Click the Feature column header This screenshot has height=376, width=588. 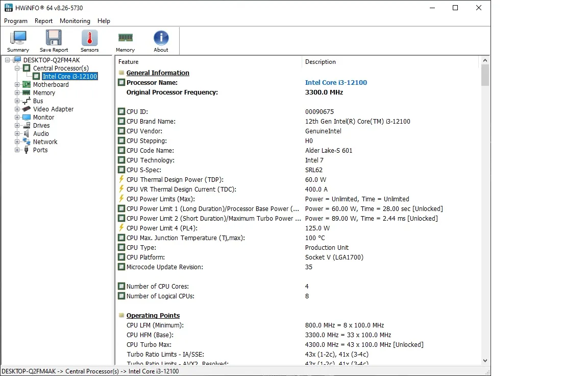pyautogui.click(x=129, y=62)
